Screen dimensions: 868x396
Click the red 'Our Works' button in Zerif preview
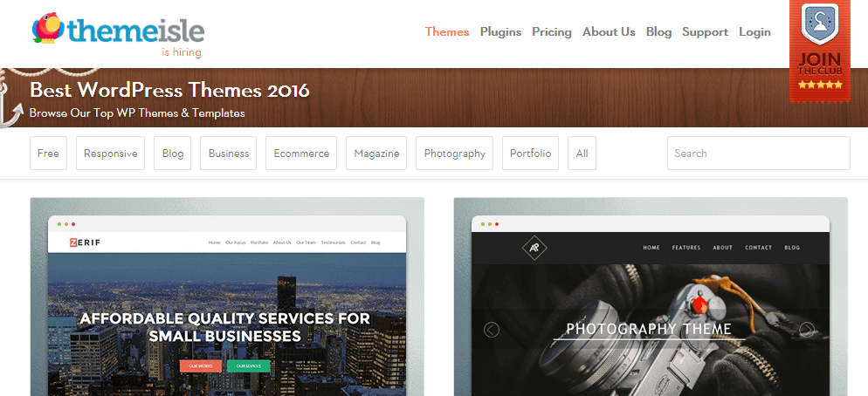(x=200, y=366)
